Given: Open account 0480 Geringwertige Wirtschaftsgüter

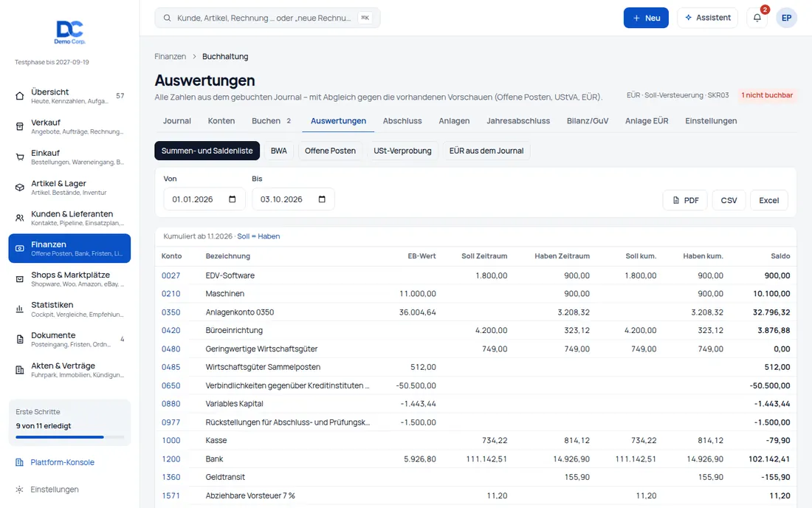Looking at the screenshot, I should tap(171, 349).
